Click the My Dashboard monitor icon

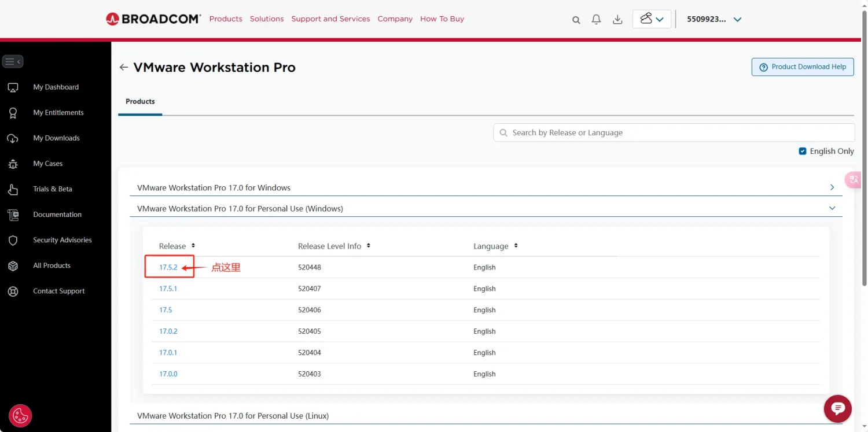(13, 87)
